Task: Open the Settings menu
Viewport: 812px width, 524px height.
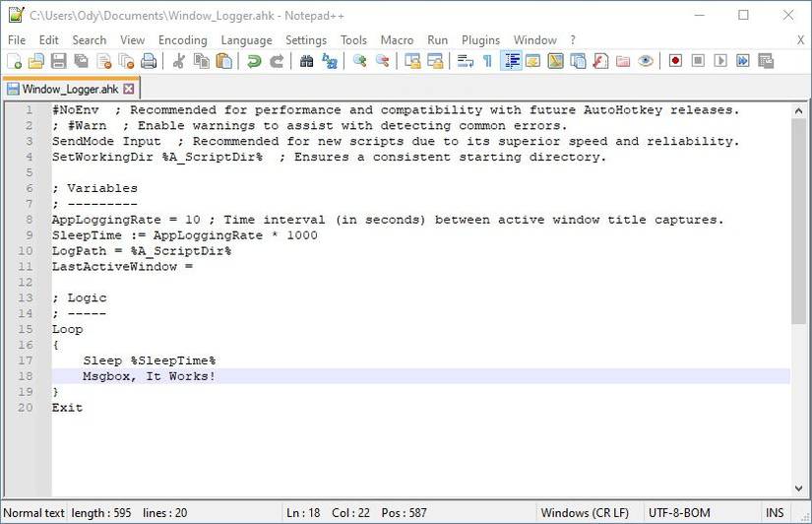Action: pyautogui.click(x=306, y=40)
